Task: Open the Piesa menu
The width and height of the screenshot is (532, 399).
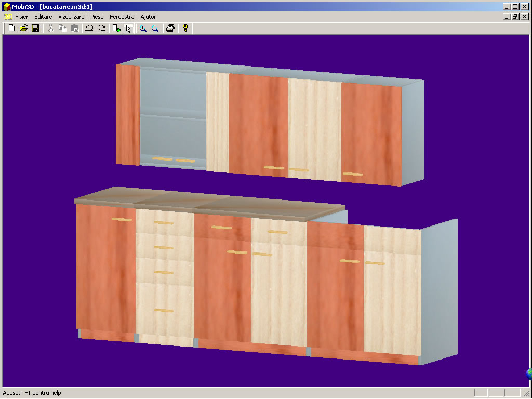Action: (97, 17)
